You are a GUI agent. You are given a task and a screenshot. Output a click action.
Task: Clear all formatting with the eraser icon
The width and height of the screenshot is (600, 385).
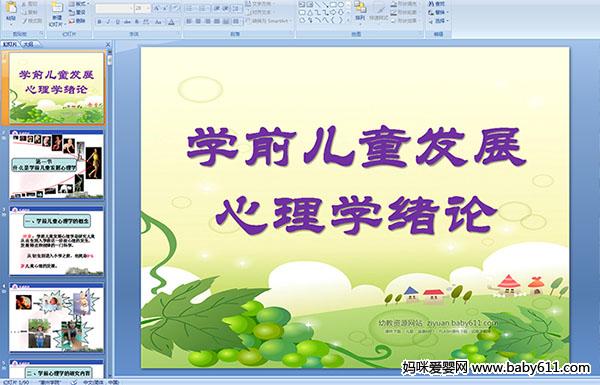coord(175,8)
